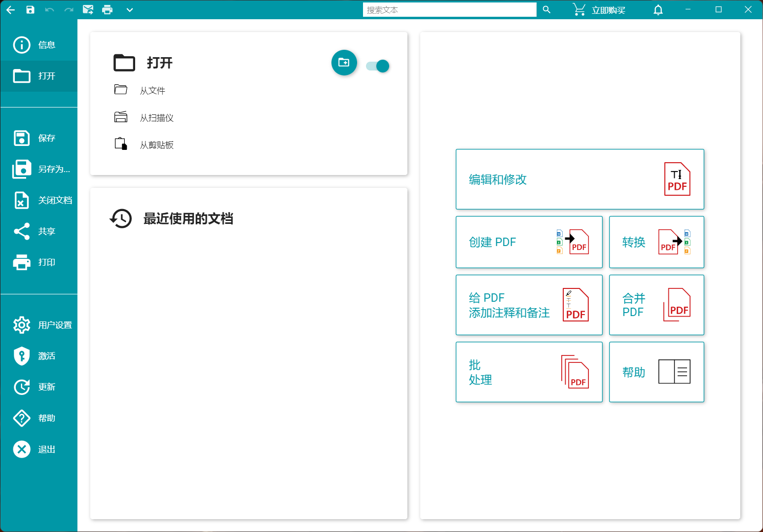Select 打印 in the sidebar
763x532 pixels.
[39, 262]
